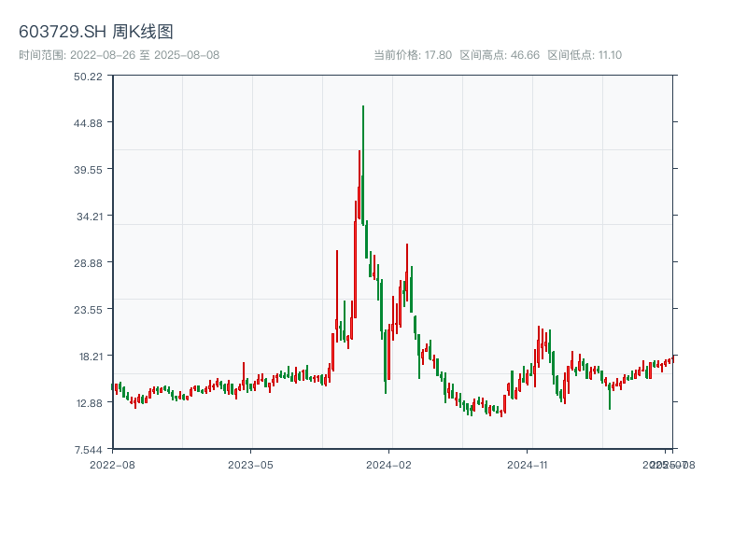This screenshot has height=560, width=747.
Task: Click the 当前价格: 17.80 label
Action: pos(413,55)
